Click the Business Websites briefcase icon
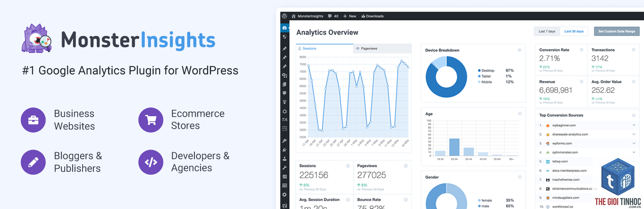Image resolution: width=644 pixels, height=209 pixels. tap(33, 120)
